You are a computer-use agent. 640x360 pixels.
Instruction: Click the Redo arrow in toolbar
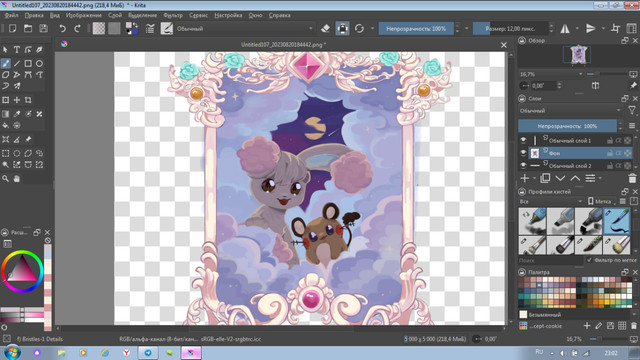[x=77, y=29]
